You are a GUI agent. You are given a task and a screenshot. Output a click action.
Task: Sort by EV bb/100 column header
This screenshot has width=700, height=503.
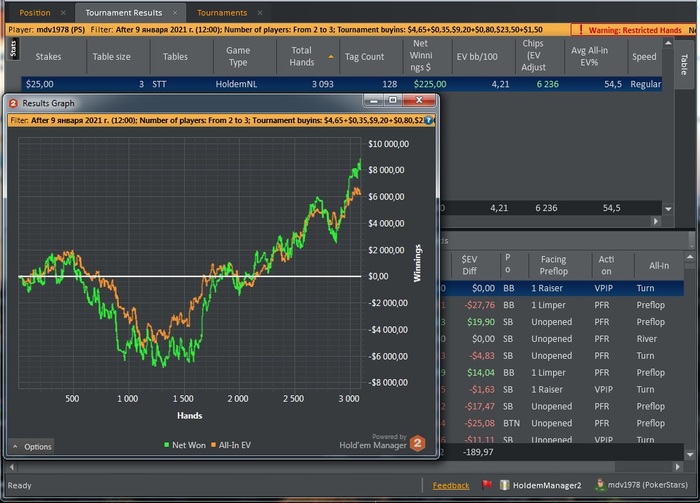tap(477, 57)
